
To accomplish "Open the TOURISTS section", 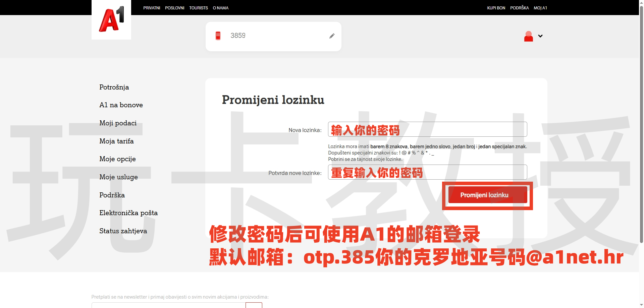I will coord(198,8).
